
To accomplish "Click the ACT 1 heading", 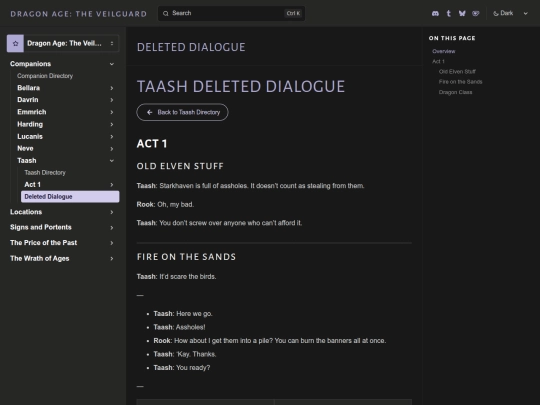I will click(152, 144).
